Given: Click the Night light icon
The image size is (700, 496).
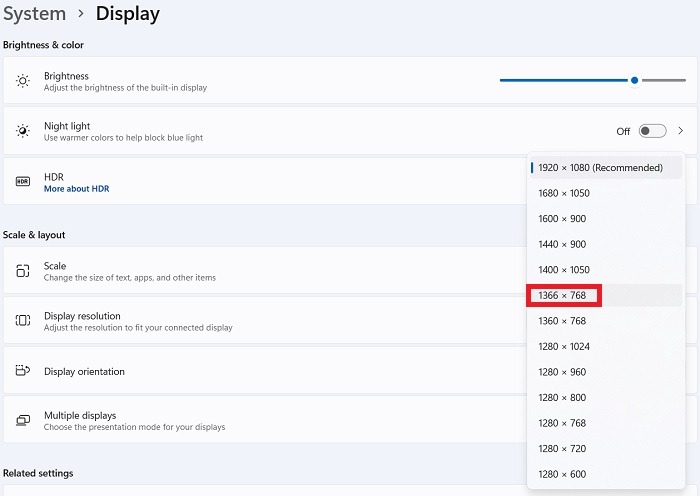Looking at the screenshot, I should coord(22,131).
